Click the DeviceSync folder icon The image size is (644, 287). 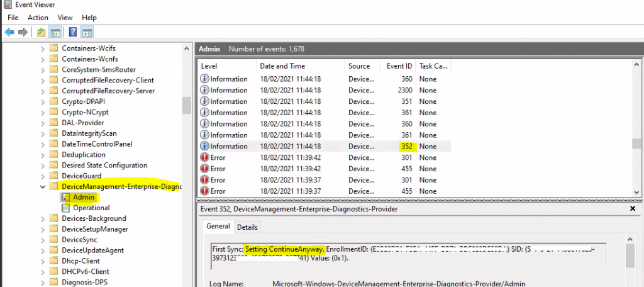point(54,239)
